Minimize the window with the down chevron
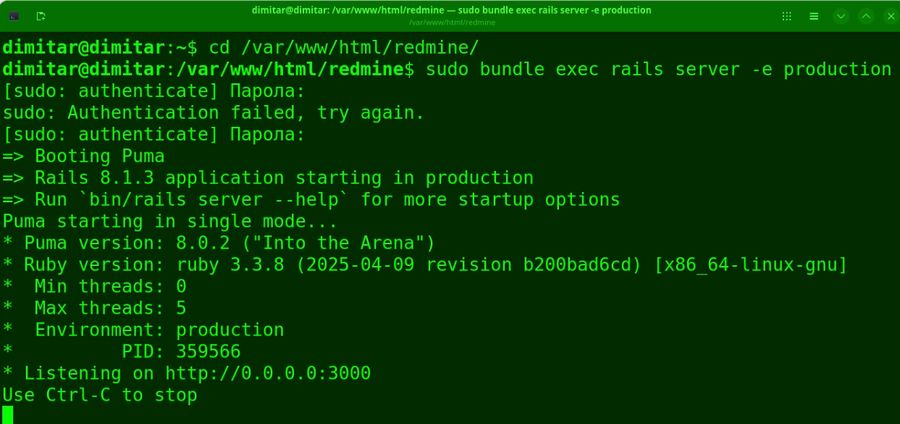 click(841, 16)
